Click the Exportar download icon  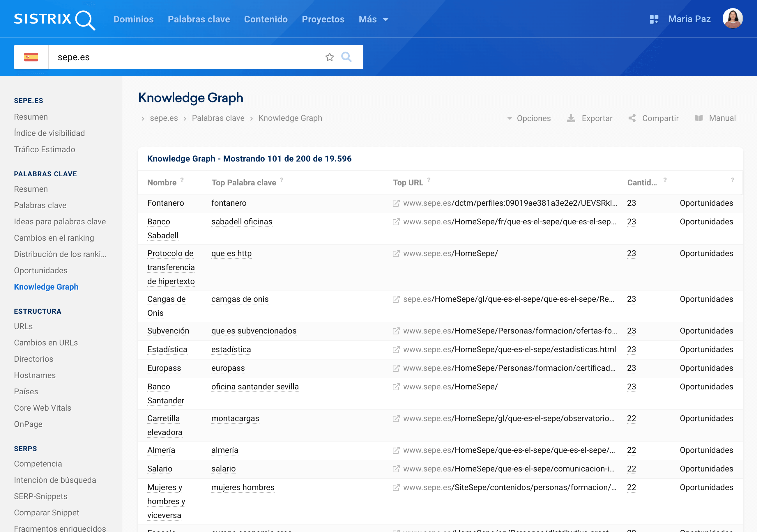click(571, 118)
